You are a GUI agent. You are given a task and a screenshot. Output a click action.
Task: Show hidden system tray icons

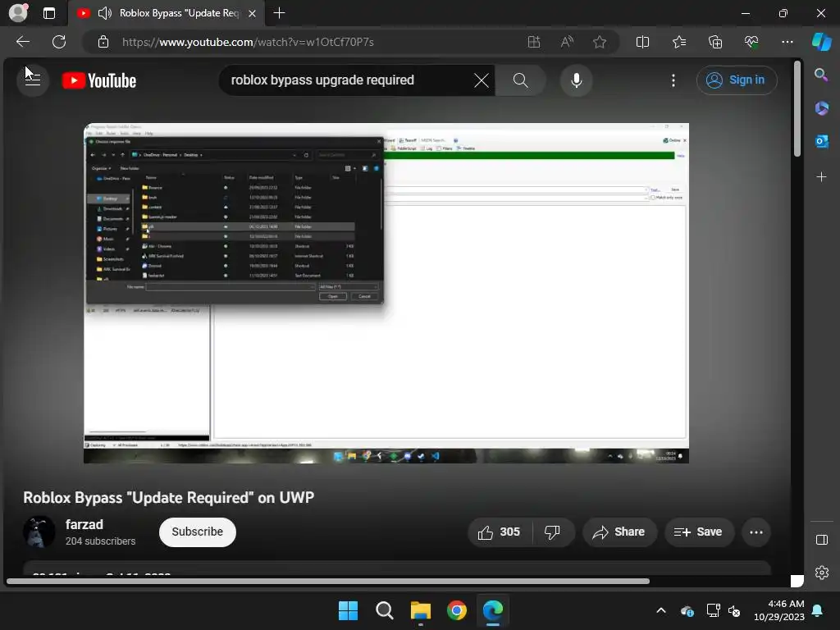[x=661, y=610]
